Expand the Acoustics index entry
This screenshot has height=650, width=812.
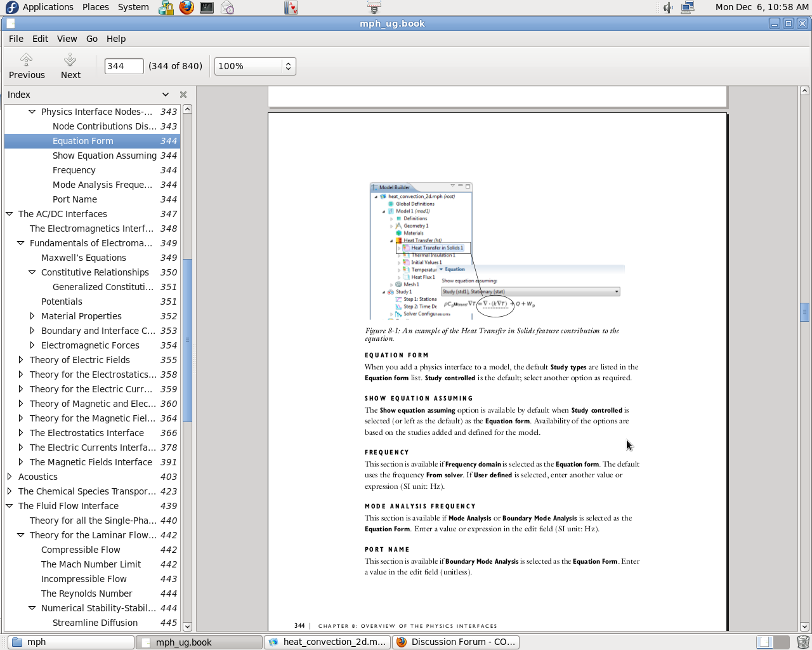click(10, 477)
